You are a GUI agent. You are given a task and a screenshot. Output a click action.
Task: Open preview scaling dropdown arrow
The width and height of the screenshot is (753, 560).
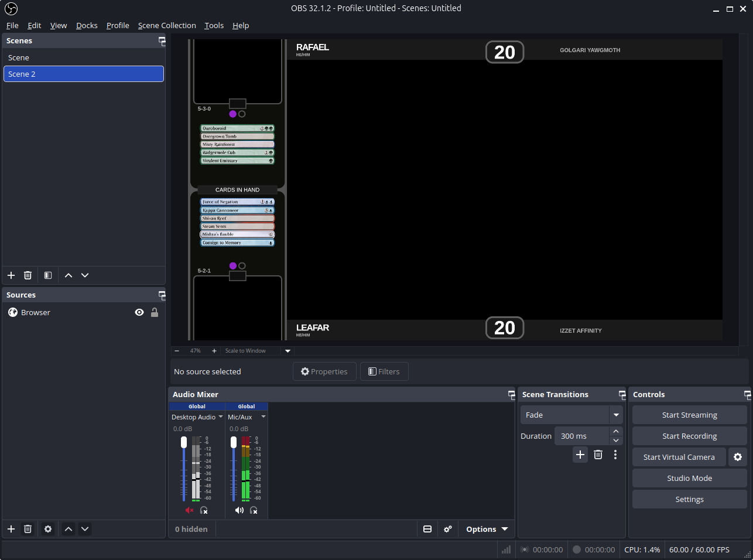pyautogui.click(x=287, y=351)
